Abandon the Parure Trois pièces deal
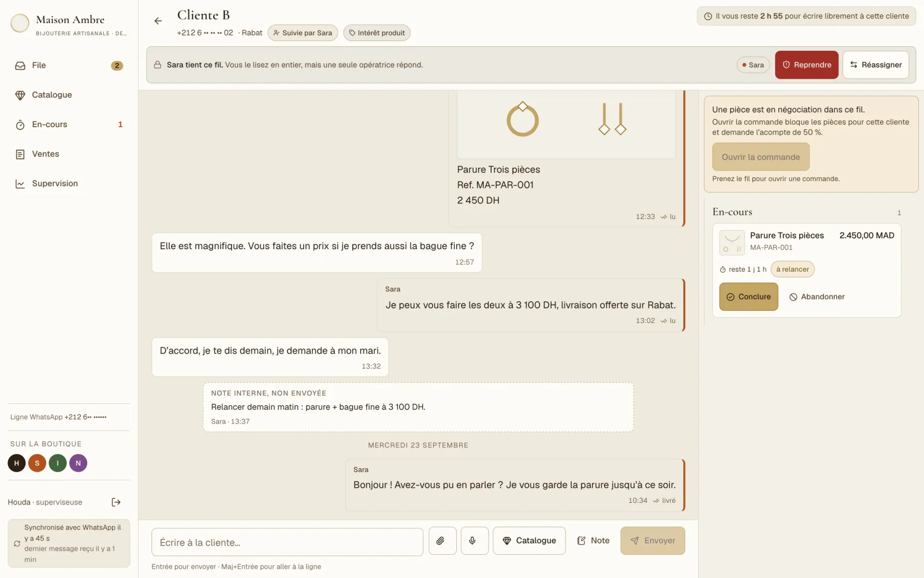 coord(817,297)
